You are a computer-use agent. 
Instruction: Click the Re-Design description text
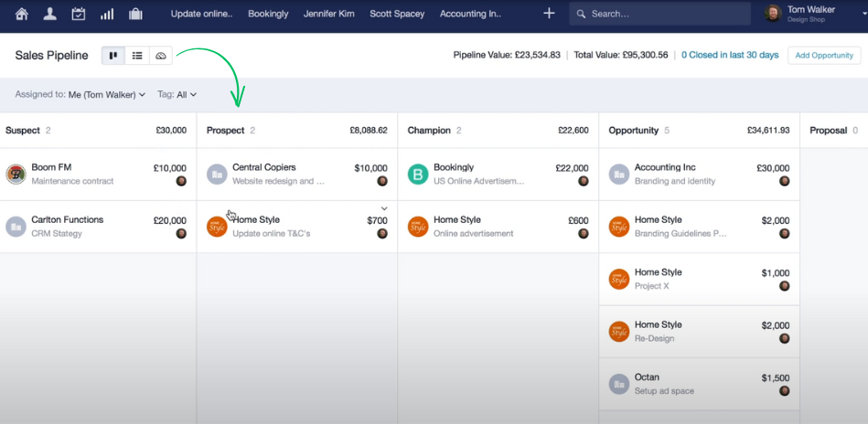[654, 338]
